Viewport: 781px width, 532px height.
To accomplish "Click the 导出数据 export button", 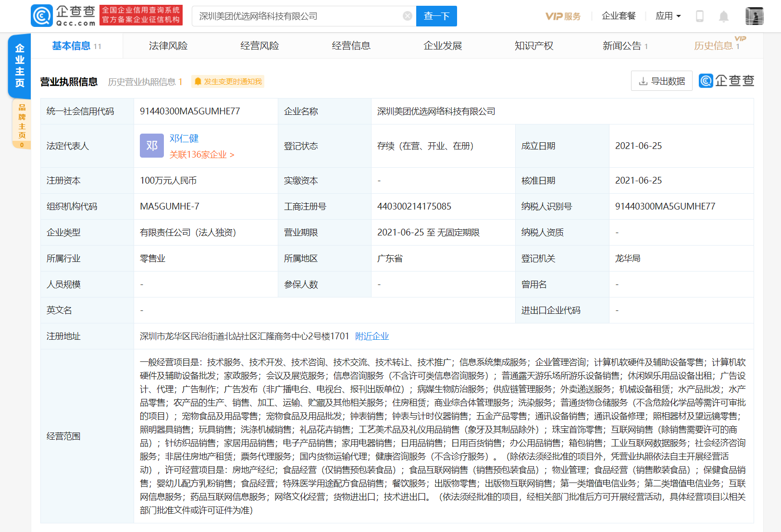I will pos(661,81).
